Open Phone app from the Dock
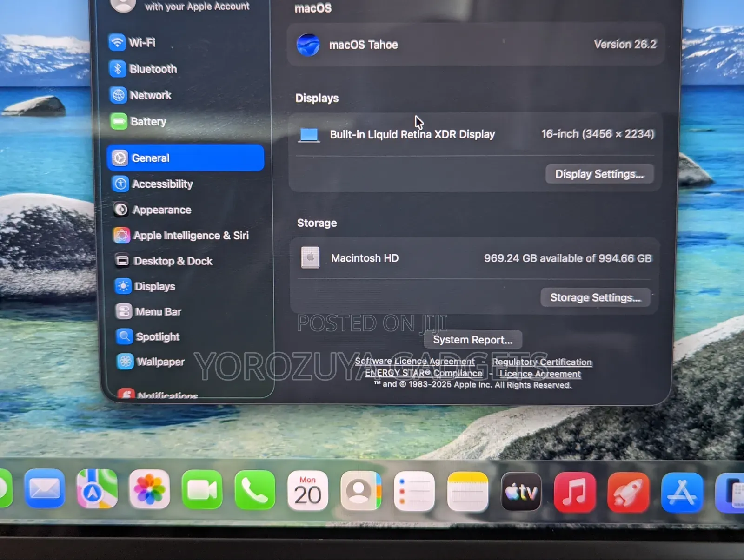Image resolution: width=744 pixels, height=560 pixels. tap(255, 490)
